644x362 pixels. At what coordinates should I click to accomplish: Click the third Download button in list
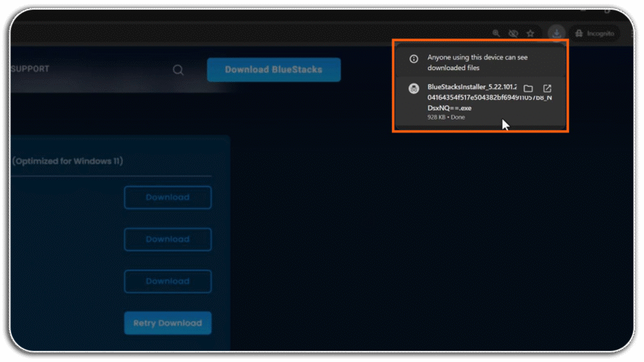pyautogui.click(x=168, y=281)
